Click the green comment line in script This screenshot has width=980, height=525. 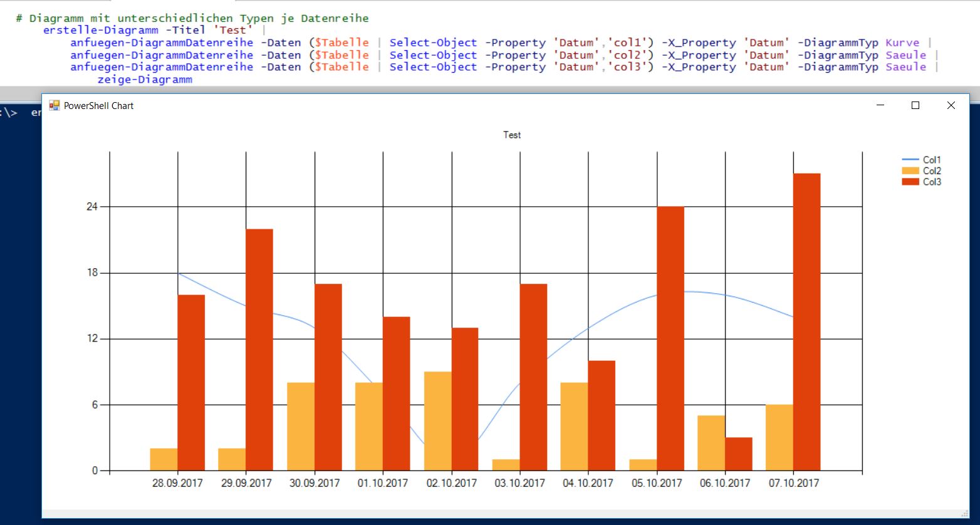(192, 18)
